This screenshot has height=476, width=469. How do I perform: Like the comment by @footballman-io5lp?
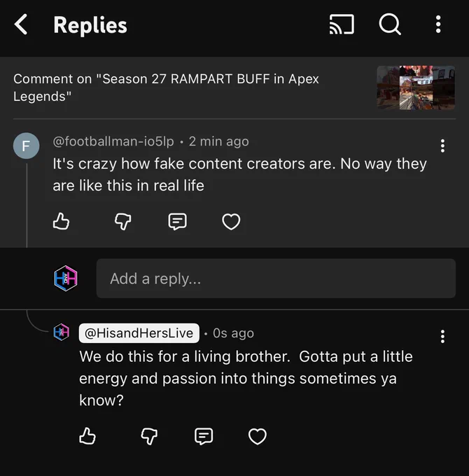pyautogui.click(x=62, y=222)
